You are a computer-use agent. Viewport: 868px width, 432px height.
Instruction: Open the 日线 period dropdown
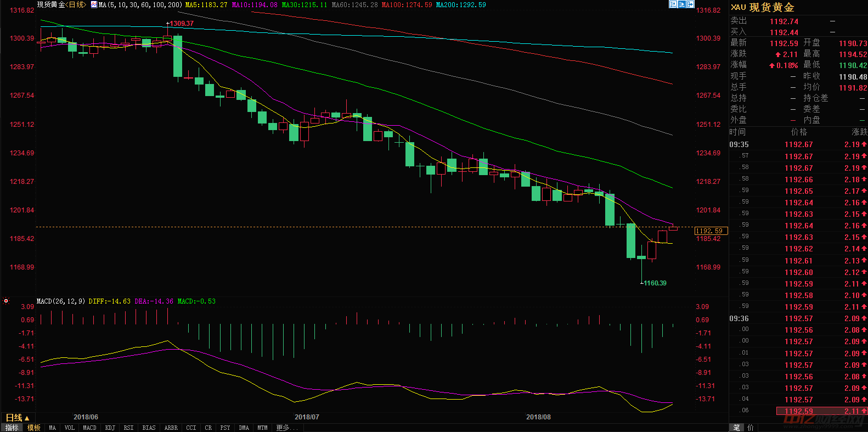[x=18, y=418]
